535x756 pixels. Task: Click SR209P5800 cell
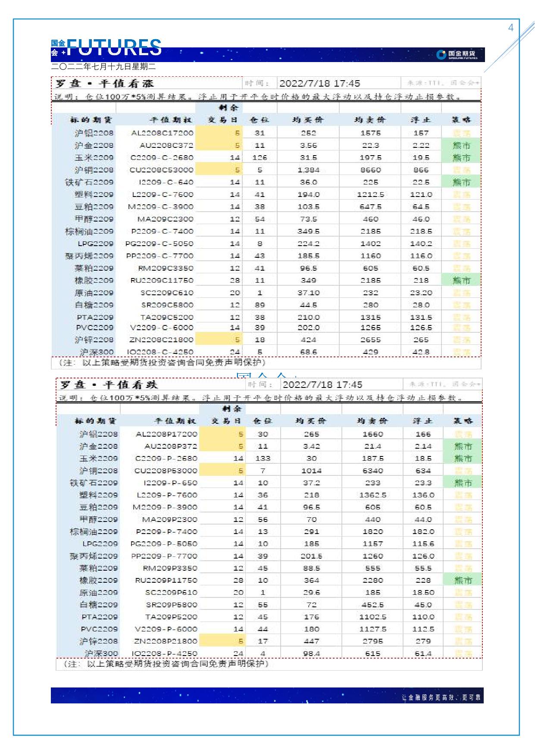[x=172, y=605]
